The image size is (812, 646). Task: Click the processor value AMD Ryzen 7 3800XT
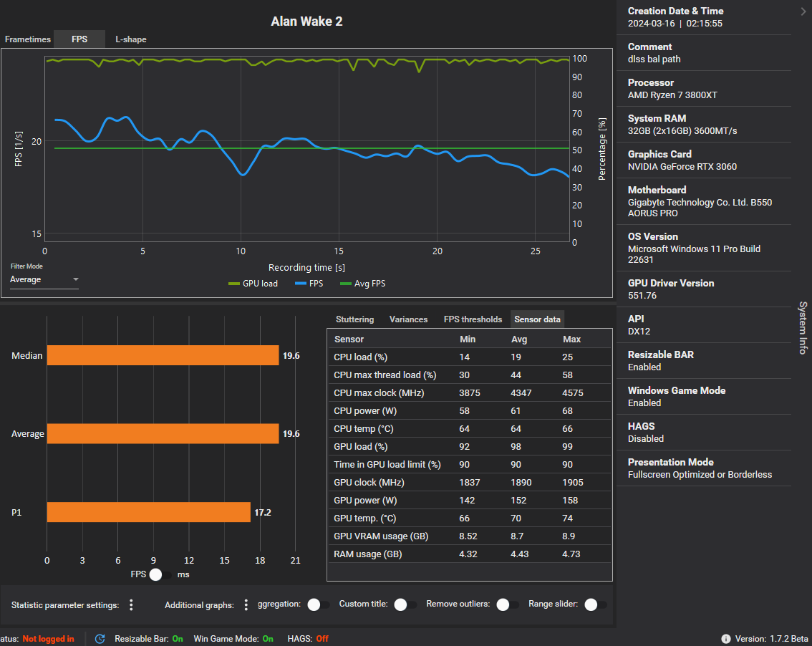click(672, 95)
